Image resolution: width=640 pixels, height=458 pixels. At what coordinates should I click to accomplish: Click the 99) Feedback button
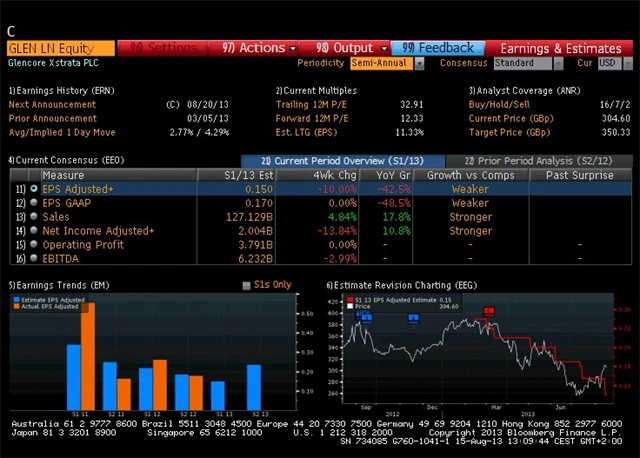[438, 48]
